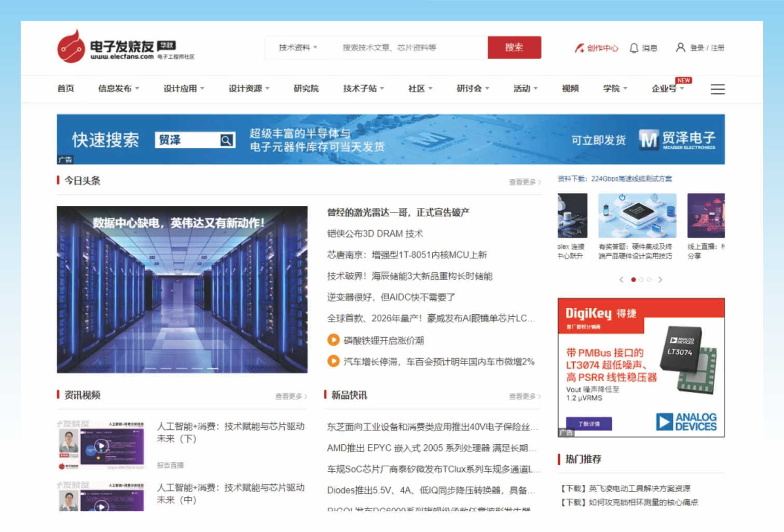Select the first carousel pagination dot
Image resolution: width=784 pixels, height=532 pixels.
pos(633,279)
